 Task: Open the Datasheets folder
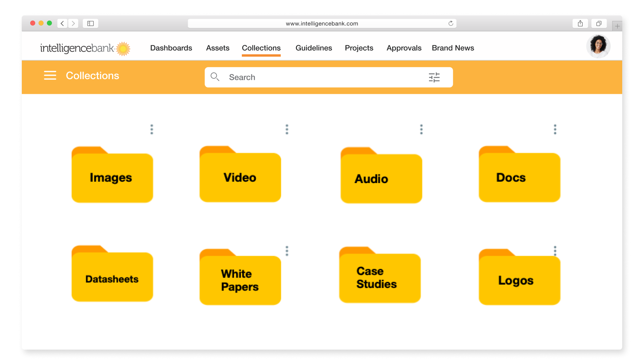click(112, 274)
